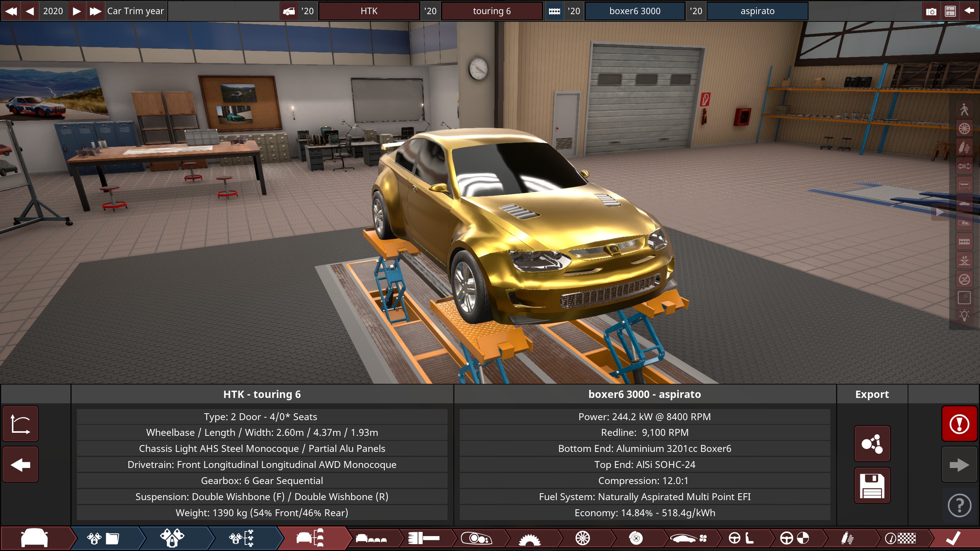
Task: Click the car model icon in the top bar
Action: click(289, 11)
